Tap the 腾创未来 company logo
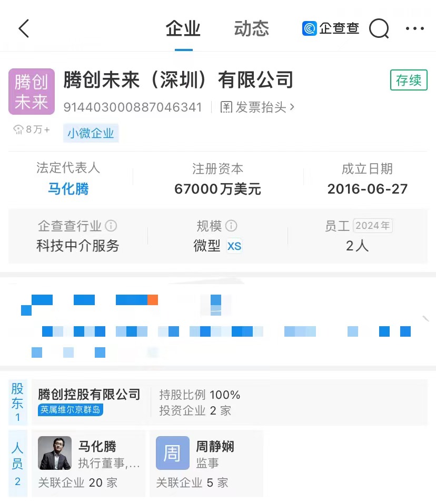 pyautogui.click(x=32, y=92)
